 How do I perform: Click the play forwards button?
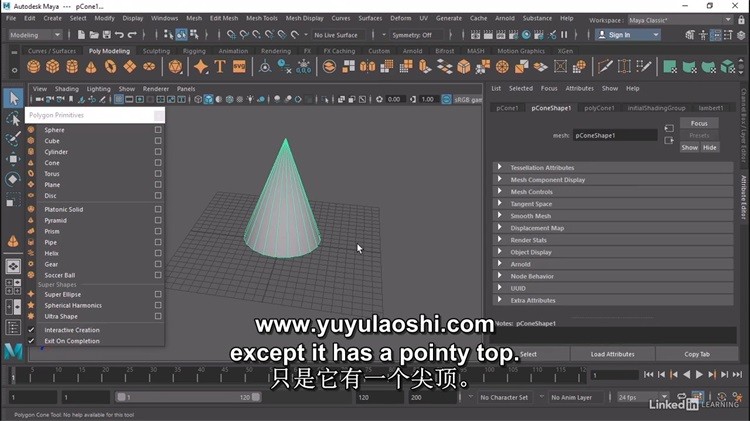point(699,375)
